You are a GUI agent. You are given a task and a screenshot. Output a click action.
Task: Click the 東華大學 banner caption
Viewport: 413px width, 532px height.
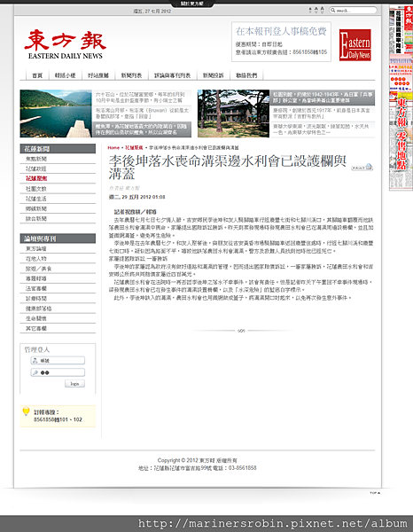[323, 129]
